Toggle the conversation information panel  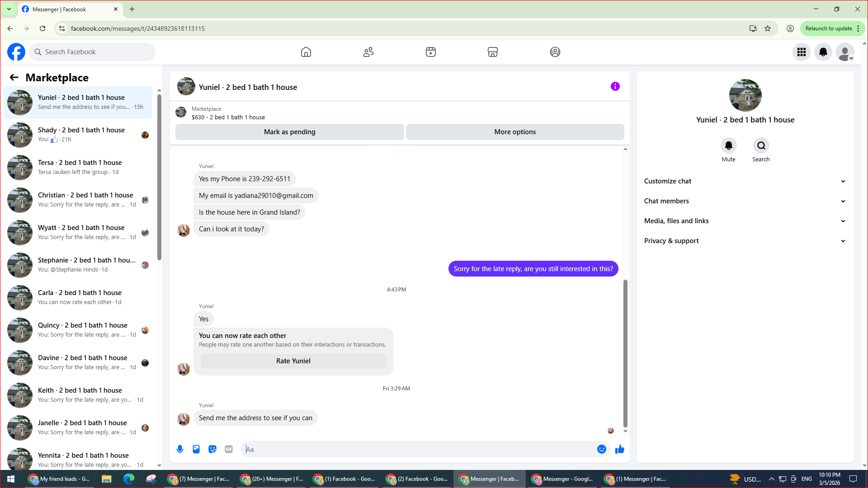click(x=615, y=86)
